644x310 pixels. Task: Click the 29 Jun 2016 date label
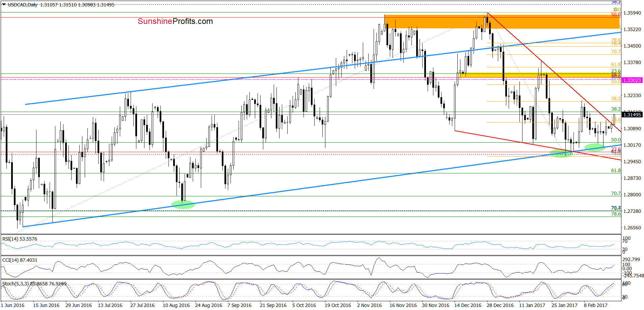coord(79,305)
